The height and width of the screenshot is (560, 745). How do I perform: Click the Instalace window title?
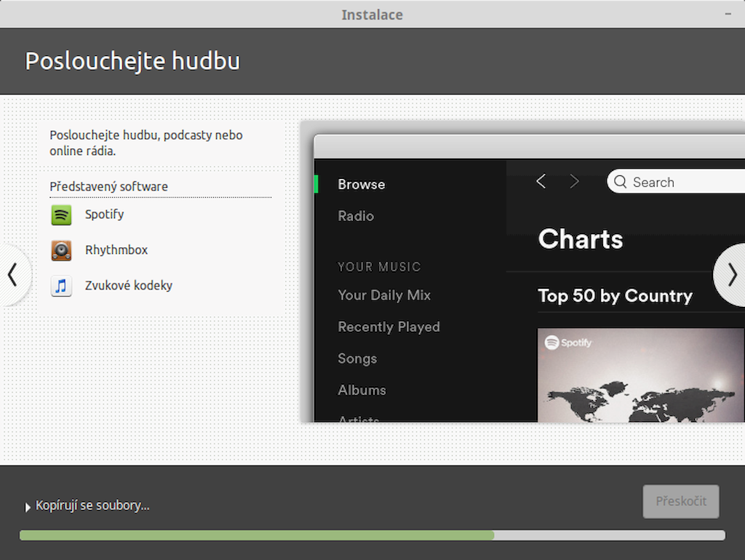(372, 15)
